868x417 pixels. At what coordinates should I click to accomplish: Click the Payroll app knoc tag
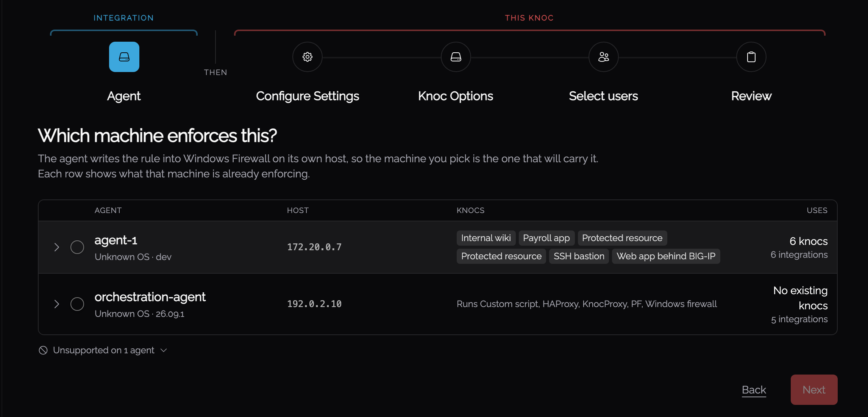pos(546,238)
